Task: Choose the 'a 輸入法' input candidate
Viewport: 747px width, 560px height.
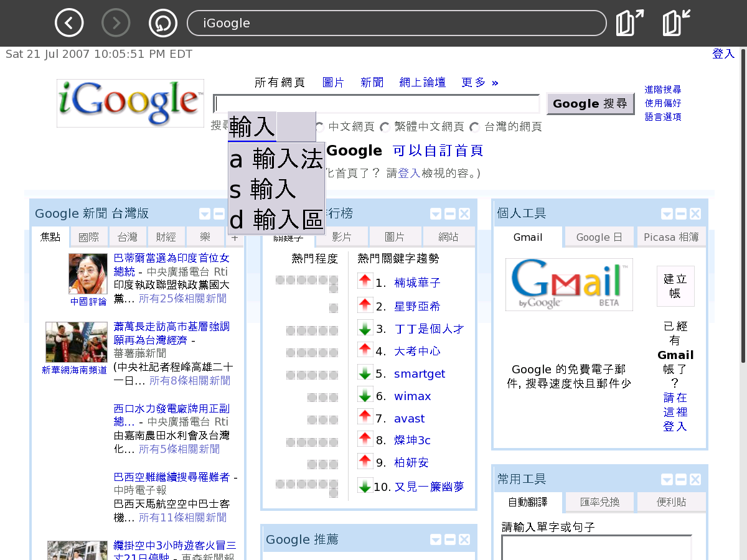Action: coord(276,160)
